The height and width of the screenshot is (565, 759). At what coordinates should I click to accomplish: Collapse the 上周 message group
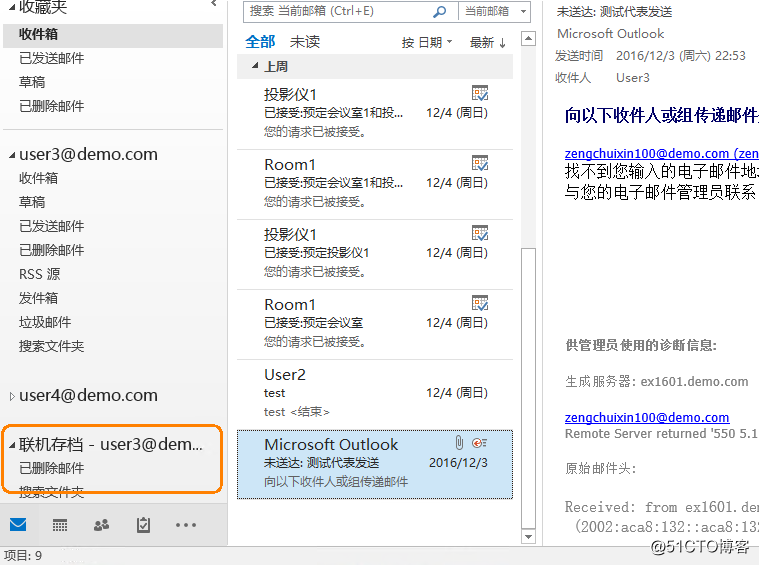click(255, 66)
